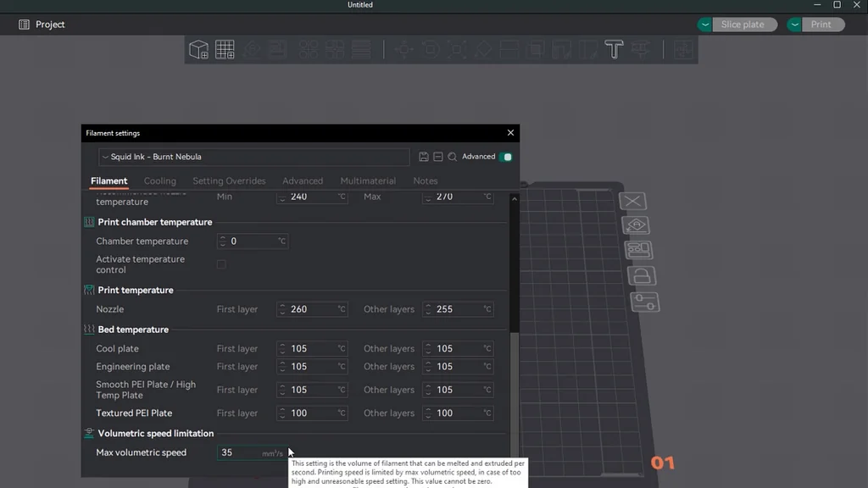The height and width of the screenshot is (488, 868).
Task: Click the Nozzle Other layers 255 field
Action: [x=458, y=309]
